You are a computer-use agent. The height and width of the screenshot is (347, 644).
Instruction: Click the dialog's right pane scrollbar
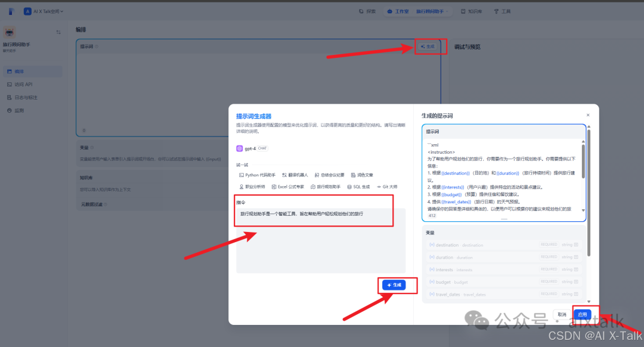point(589,193)
